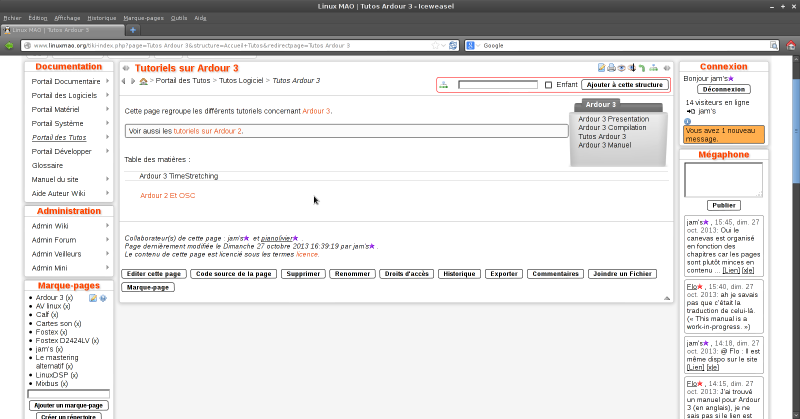
Task: Open the Édition menu
Action: [38, 18]
